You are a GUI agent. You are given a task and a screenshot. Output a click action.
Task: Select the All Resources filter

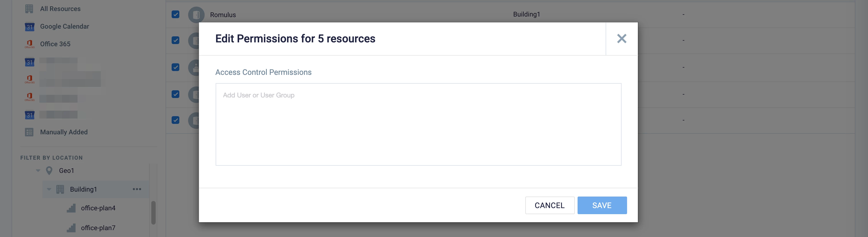[x=60, y=9]
